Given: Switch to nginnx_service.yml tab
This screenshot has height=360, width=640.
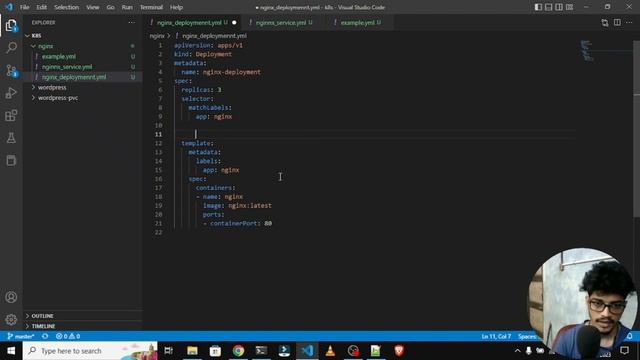Looking at the screenshot, I should tap(281, 23).
